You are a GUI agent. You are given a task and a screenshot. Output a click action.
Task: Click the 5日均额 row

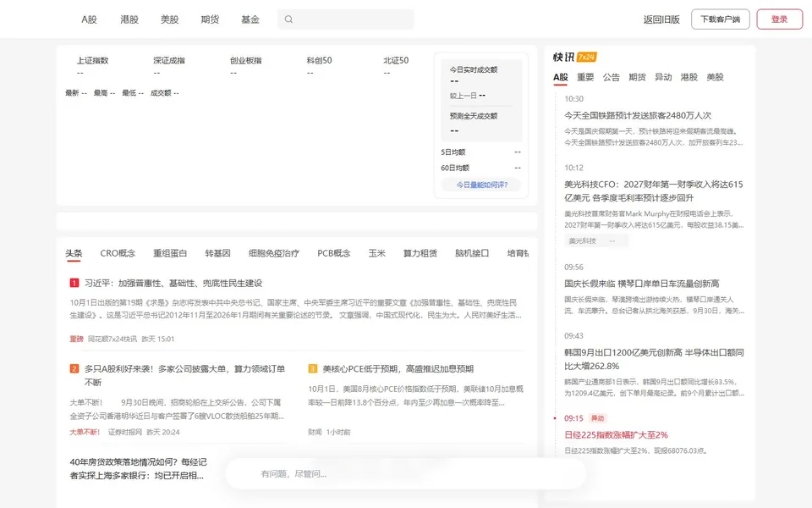coord(480,152)
